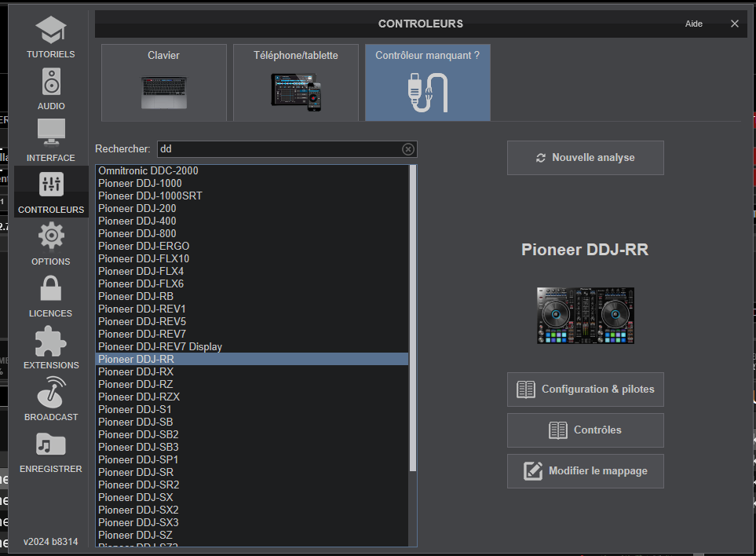
Task: Select Pioneer DDJ-RZ in the list
Action: (x=252, y=384)
